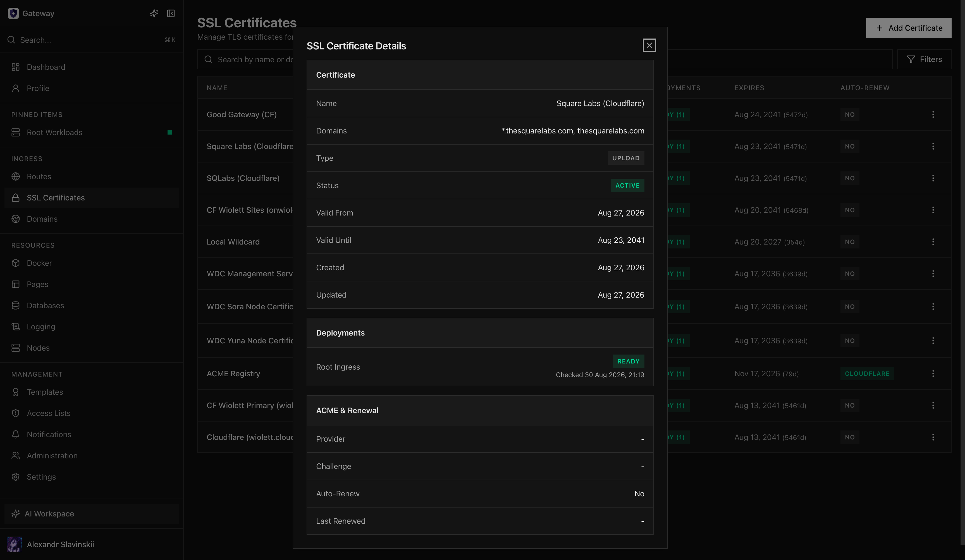Screen dimensions: 965x560
Task: Open actions menu for the Cloudflare (wiolett.cloud row
Action: click(933, 437)
